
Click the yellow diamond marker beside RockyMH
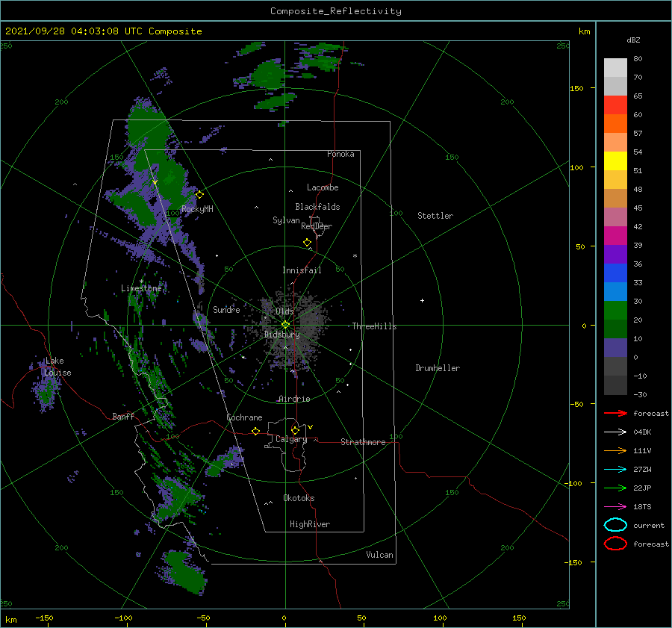click(199, 195)
